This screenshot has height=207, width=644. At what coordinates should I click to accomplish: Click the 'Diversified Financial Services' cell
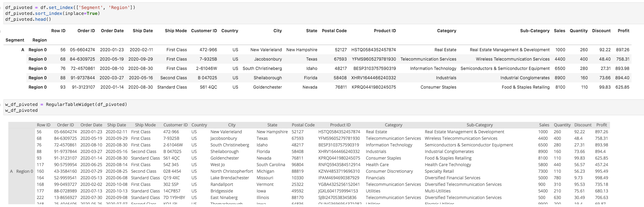[453, 178]
